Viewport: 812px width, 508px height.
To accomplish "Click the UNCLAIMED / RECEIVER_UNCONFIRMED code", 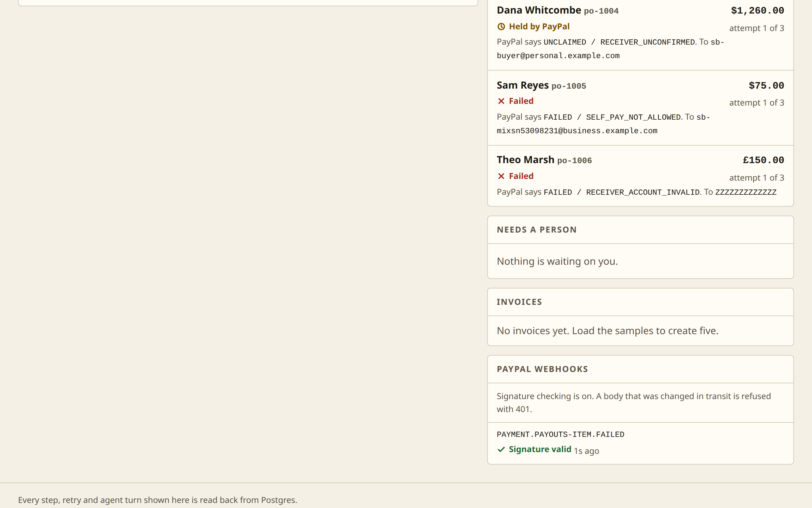I will coord(619,42).
